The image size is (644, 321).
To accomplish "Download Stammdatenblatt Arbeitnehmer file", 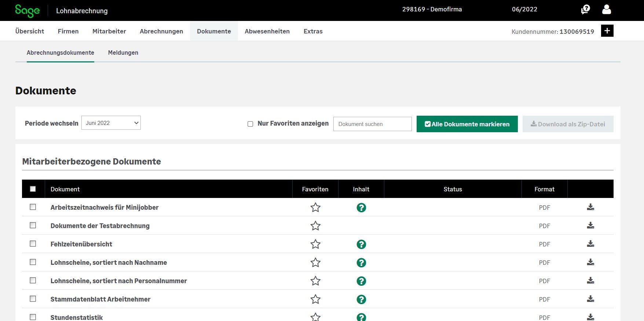I will 590,299.
